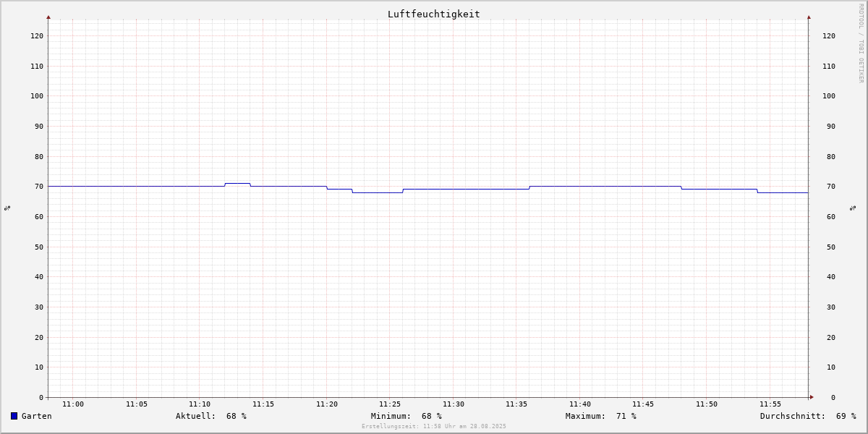Click the % unit label beside left axis
Viewport: 868px width, 434px height.
coord(7,208)
